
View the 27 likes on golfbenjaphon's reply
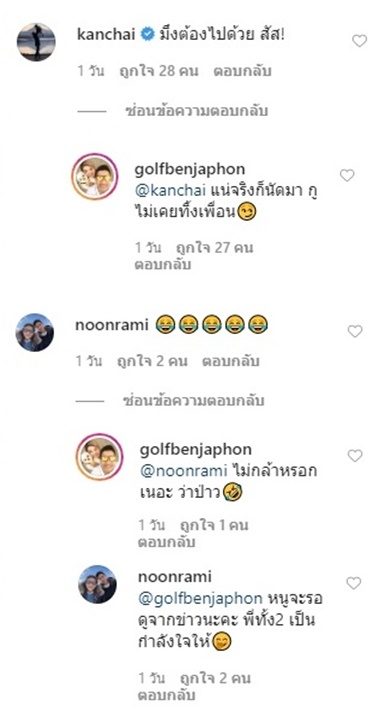tap(215, 248)
